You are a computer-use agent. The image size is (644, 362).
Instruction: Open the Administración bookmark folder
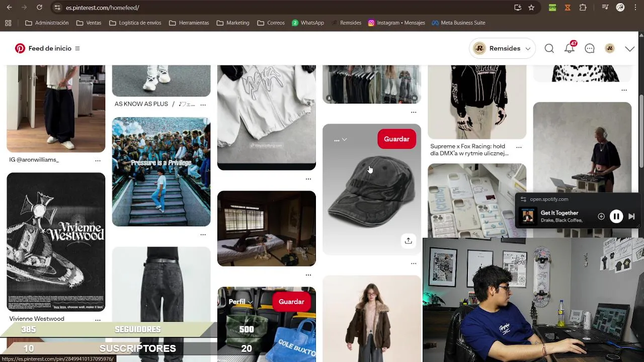(x=47, y=23)
